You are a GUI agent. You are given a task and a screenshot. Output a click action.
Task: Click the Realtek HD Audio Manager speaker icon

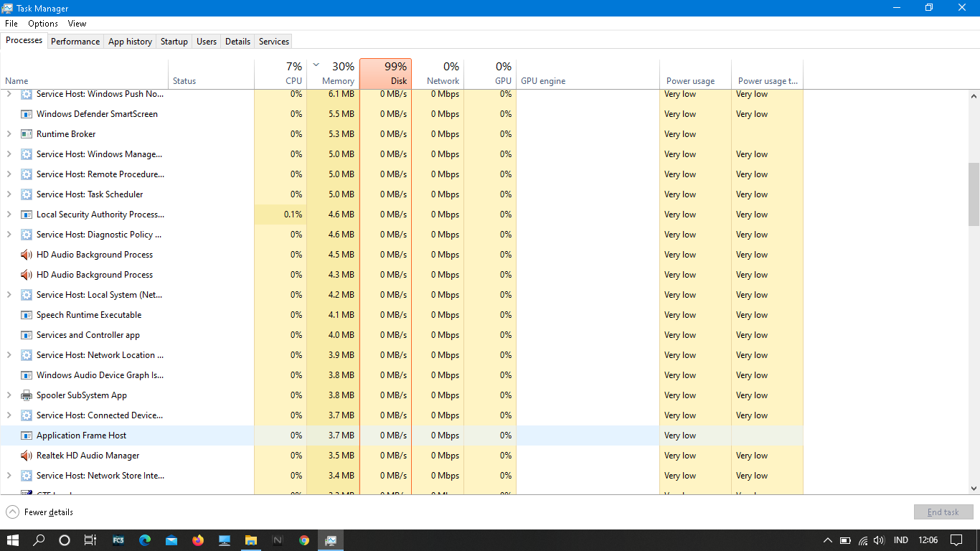[27, 456]
